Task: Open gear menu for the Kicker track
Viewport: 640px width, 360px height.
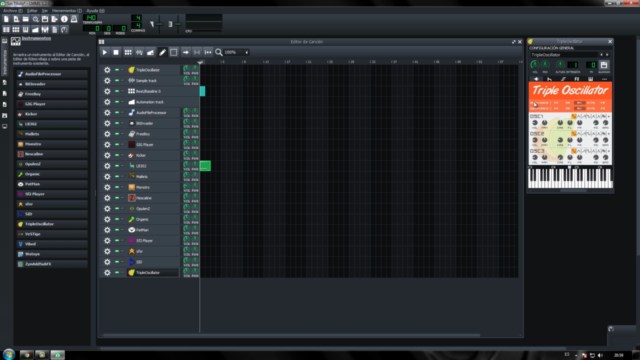Action: pyautogui.click(x=107, y=155)
